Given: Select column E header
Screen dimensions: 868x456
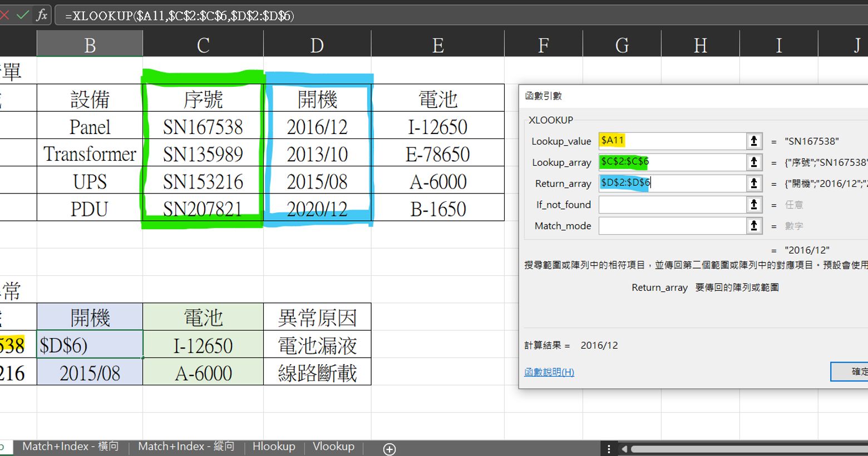Looking at the screenshot, I should click(438, 45).
